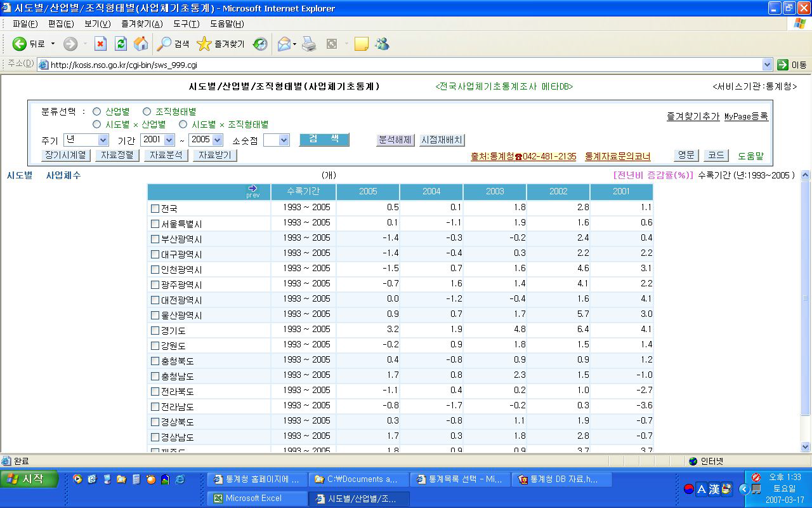Open the 통계목록 선택 taskbar window

460,479
